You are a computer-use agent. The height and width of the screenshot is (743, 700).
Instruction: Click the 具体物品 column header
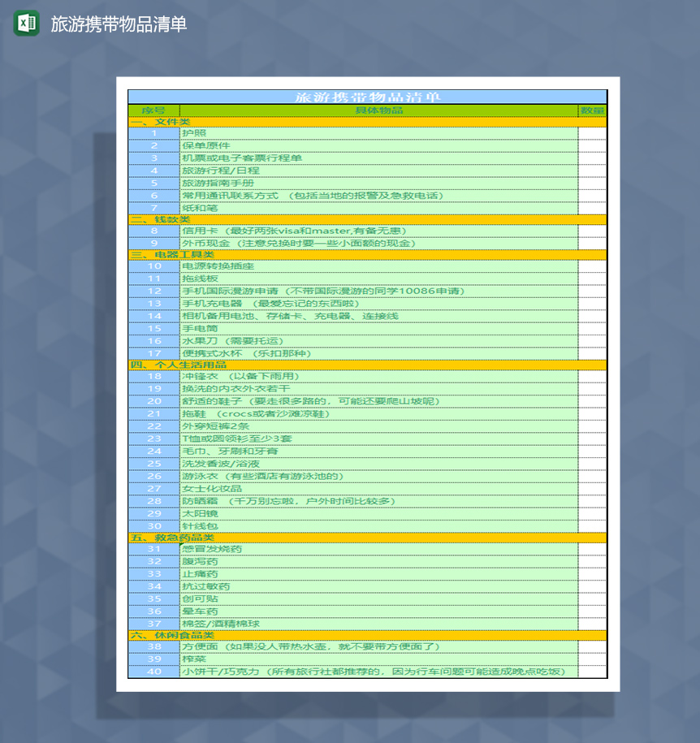378,110
